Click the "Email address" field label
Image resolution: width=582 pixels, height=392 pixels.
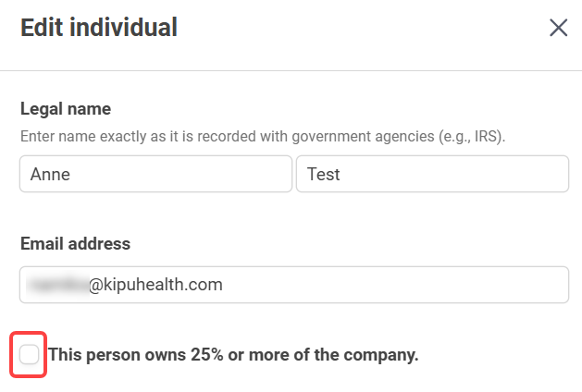pyautogui.click(x=75, y=244)
